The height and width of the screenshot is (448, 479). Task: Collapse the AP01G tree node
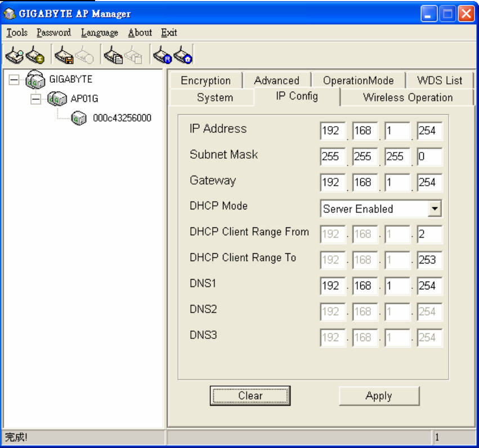click(35, 99)
